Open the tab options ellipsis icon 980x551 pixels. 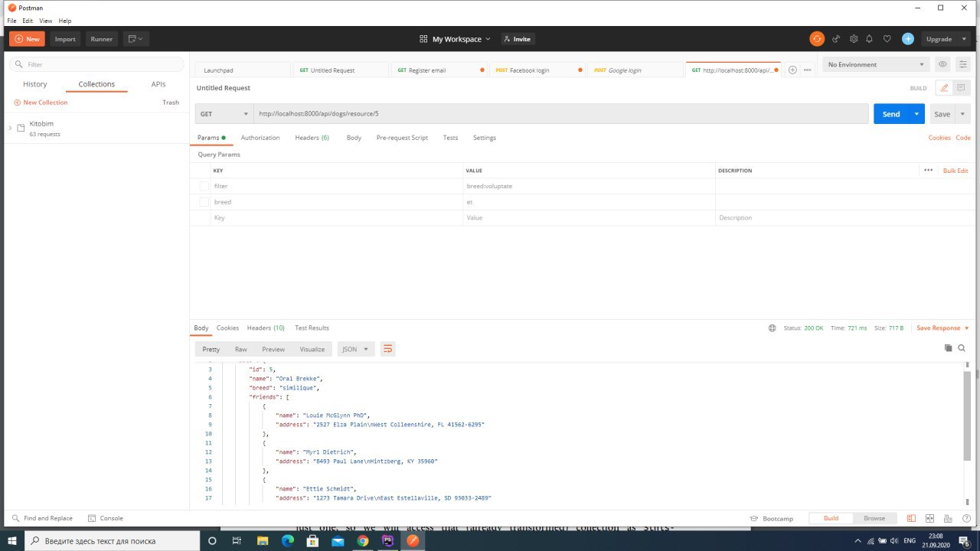tap(807, 70)
